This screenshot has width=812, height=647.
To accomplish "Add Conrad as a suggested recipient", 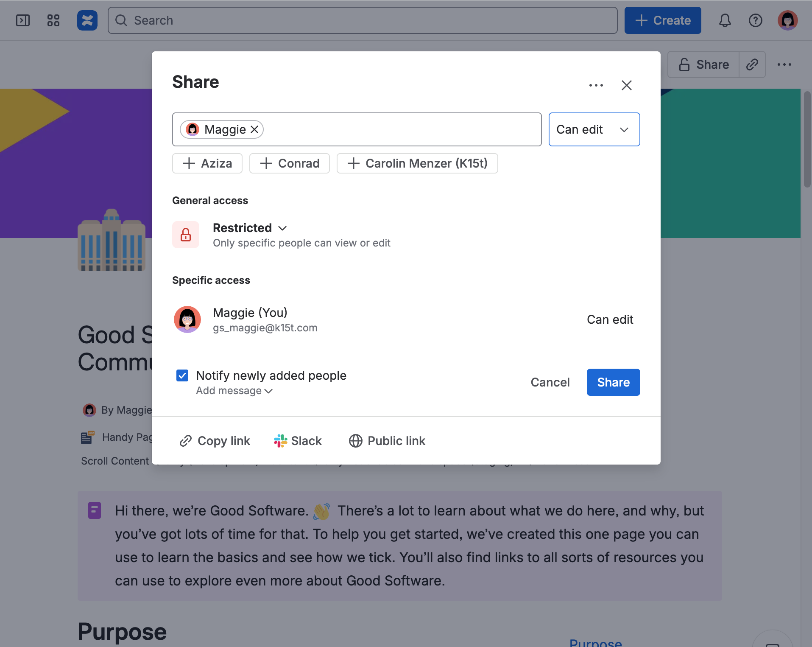I will (x=290, y=163).
